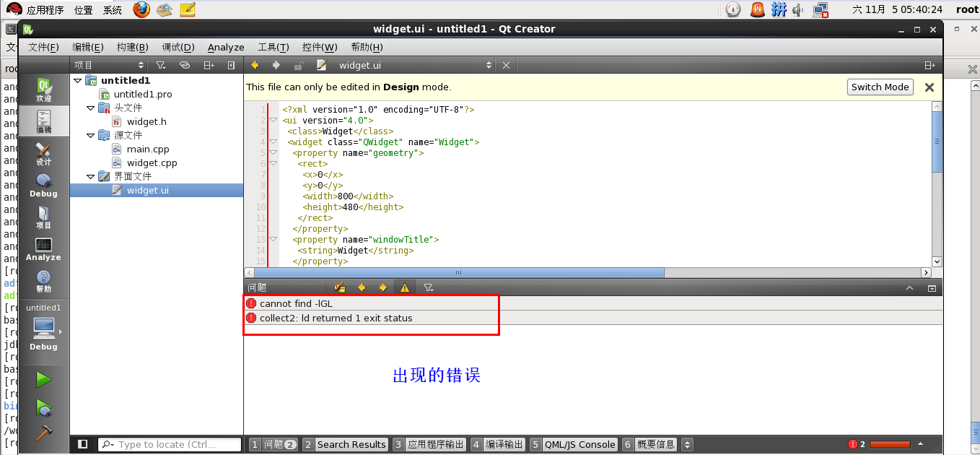Start debugging with the Run-Debug button

[43, 407]
